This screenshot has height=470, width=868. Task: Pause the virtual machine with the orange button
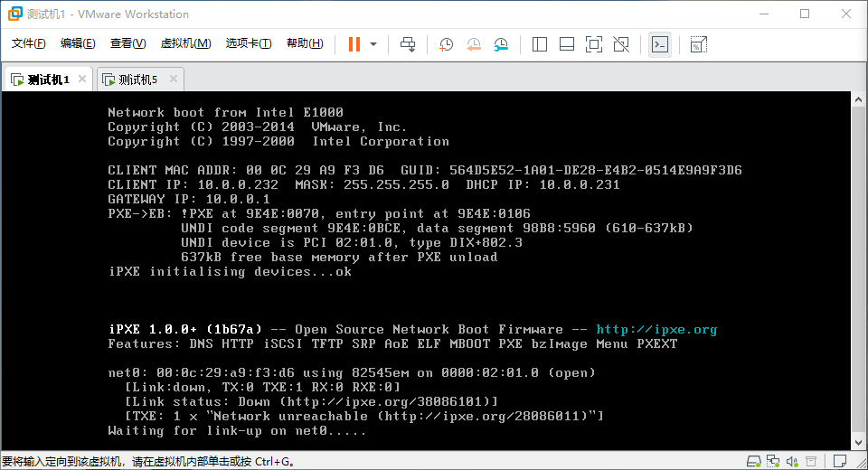[354, 44]
